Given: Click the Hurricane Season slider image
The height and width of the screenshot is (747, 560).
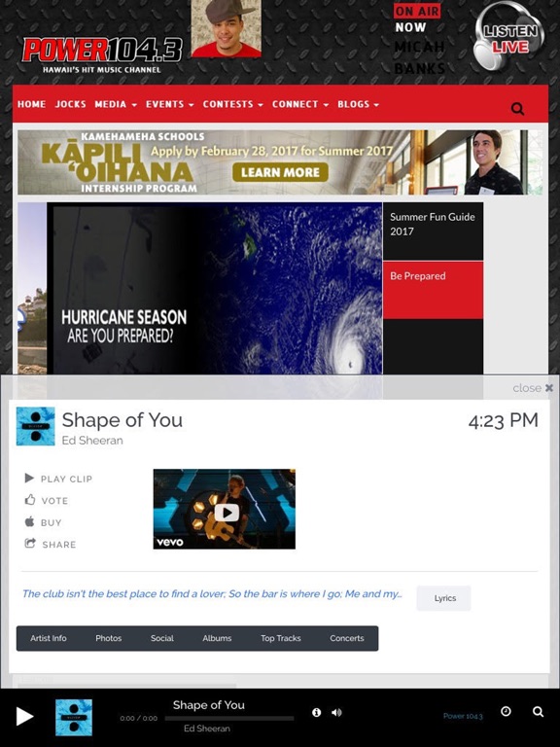Looking at the screenshot, I should (x=214, y=288).
